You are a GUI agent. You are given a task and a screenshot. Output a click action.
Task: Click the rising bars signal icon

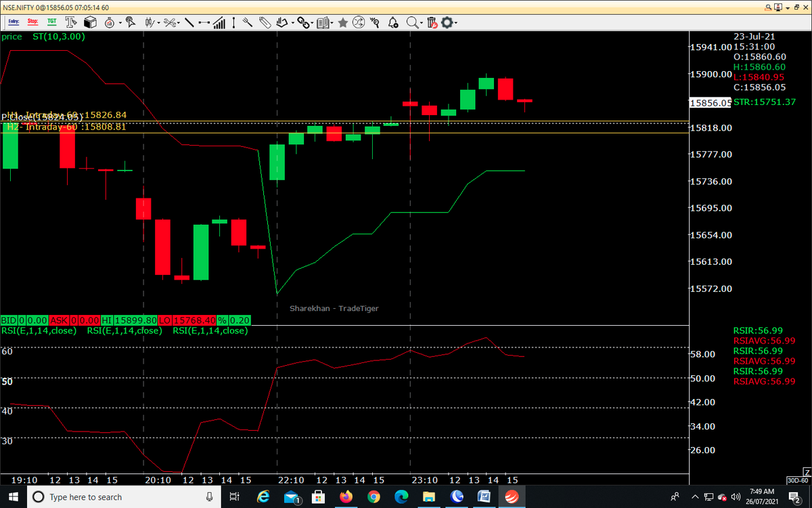click(219, 22)
